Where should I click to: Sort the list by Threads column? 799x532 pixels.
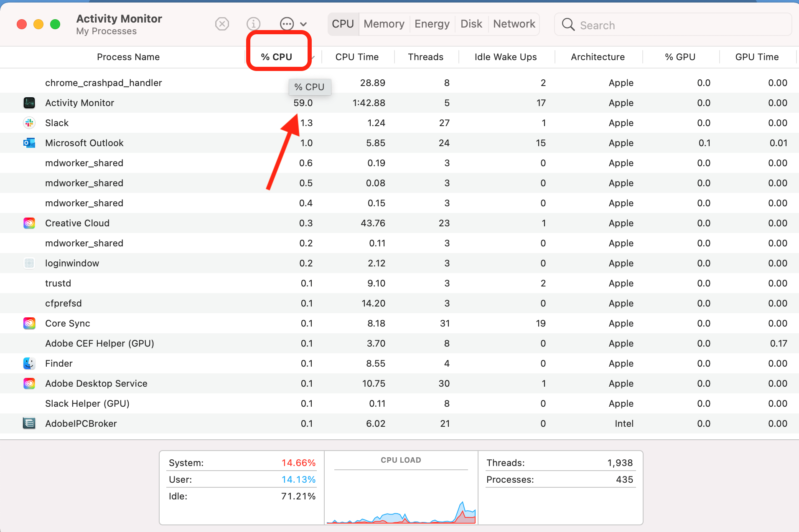pyautogui.click(x=426, y=57)
